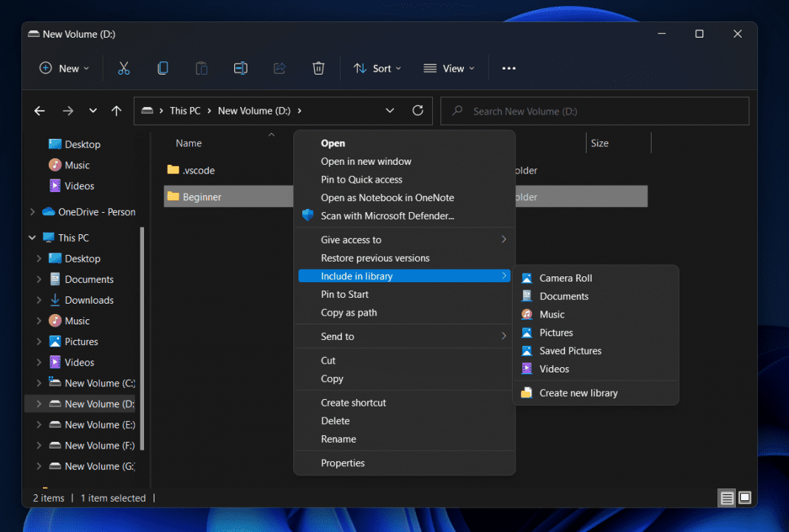Open the View dropdown

pos(449,68)
